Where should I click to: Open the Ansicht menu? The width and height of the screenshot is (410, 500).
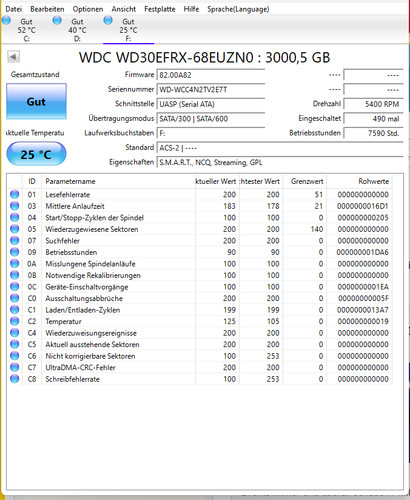coord(124,9)
